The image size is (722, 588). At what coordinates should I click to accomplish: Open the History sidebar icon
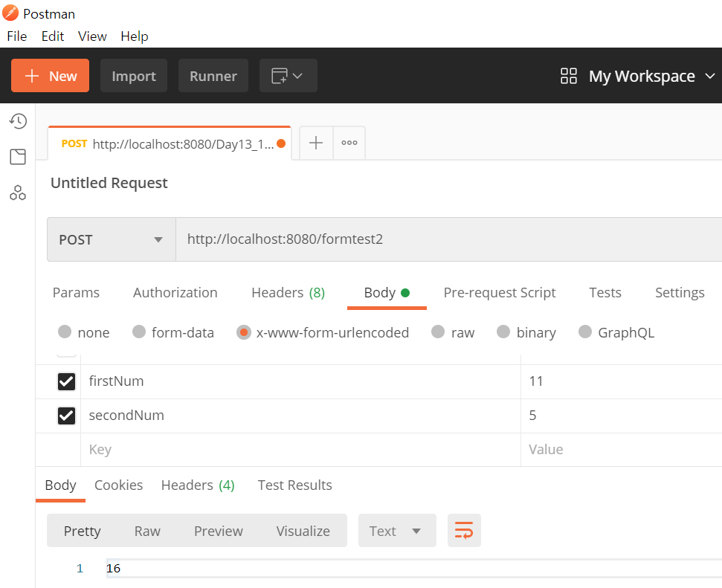point(18,121)
